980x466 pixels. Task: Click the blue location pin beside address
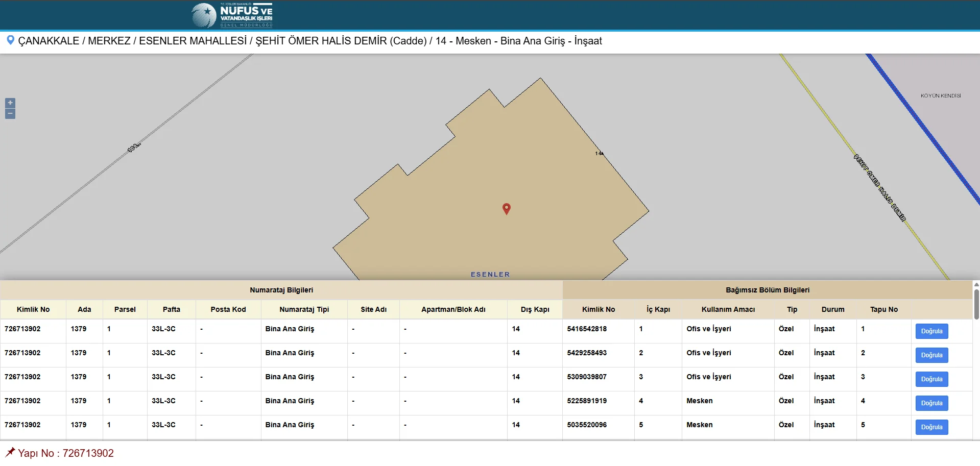[10, 40]
